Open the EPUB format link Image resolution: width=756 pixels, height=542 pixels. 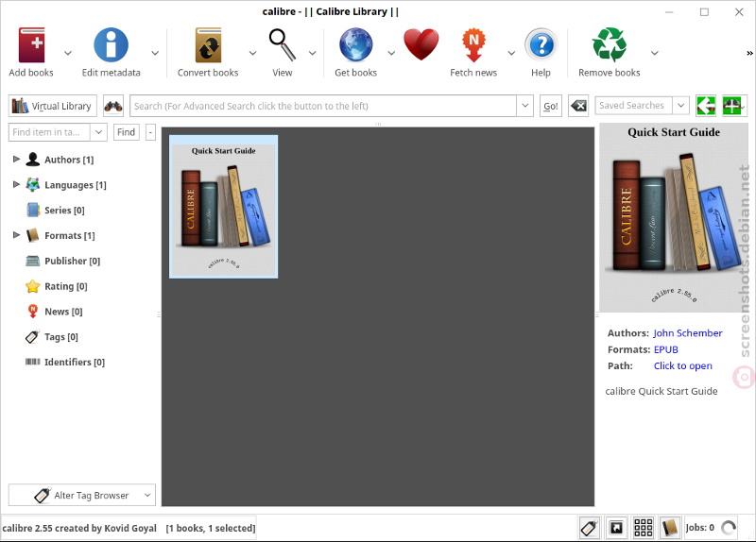tap(666, 349)
